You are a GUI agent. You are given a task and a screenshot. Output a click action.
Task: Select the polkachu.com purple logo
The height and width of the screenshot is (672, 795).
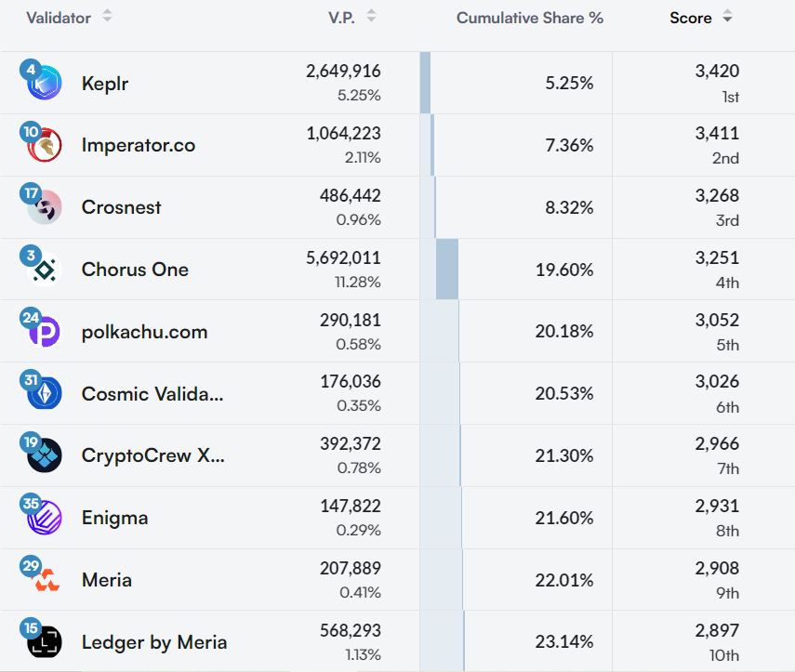(45, 332)
